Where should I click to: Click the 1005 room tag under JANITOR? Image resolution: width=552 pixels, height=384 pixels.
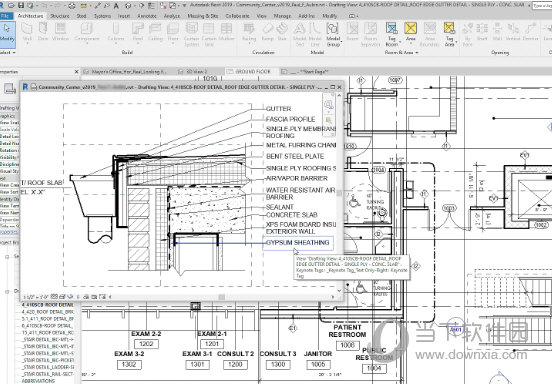[x=318, y=364]
